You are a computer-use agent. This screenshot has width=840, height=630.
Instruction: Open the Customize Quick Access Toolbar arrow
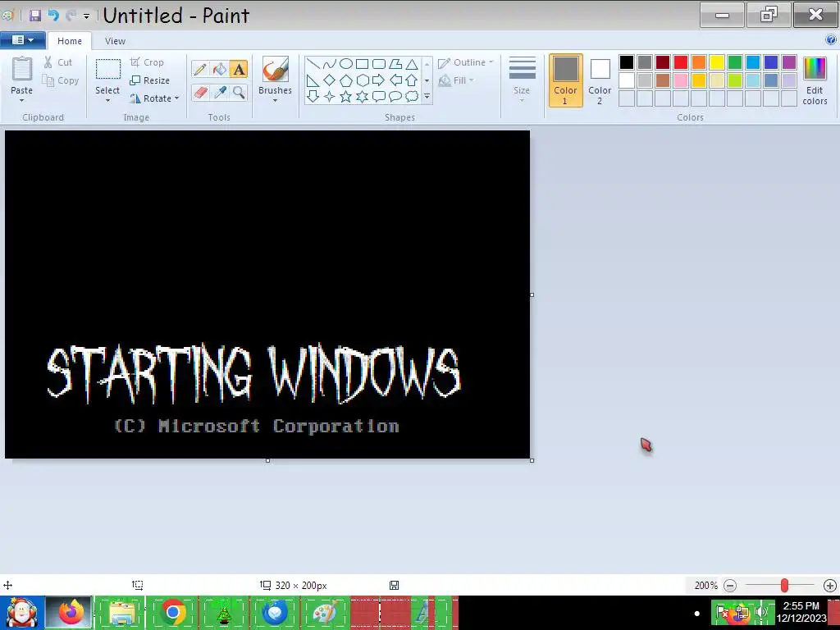point(86,16)
